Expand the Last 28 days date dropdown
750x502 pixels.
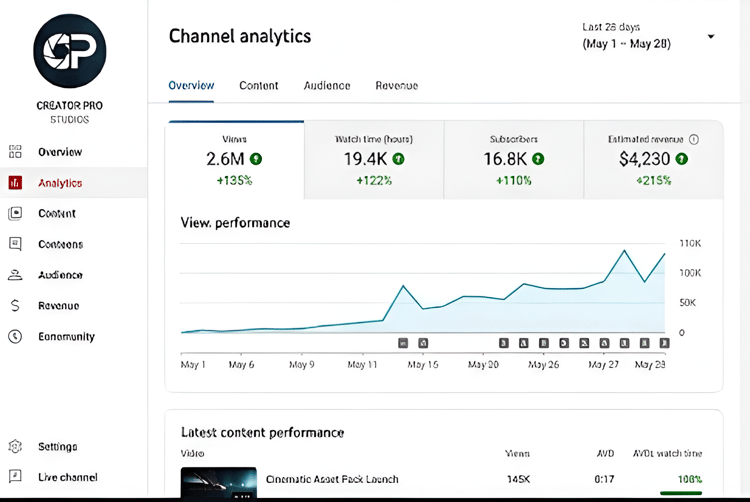(x=711, y=36)
